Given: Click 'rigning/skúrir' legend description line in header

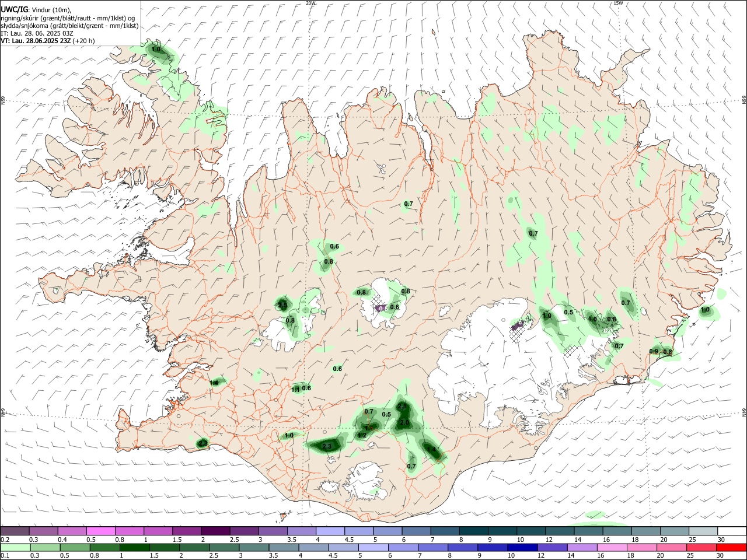Looking at the screenshot, I should pyautogui.click(x=68, y=17).
